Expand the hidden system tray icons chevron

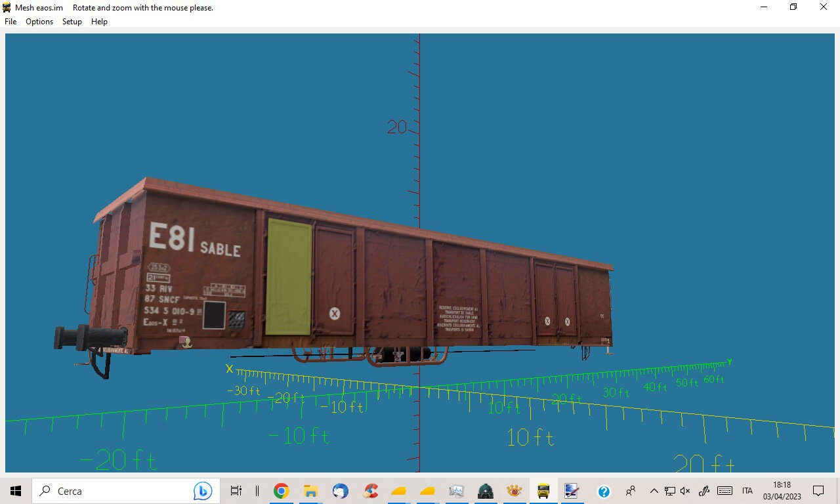654,491
